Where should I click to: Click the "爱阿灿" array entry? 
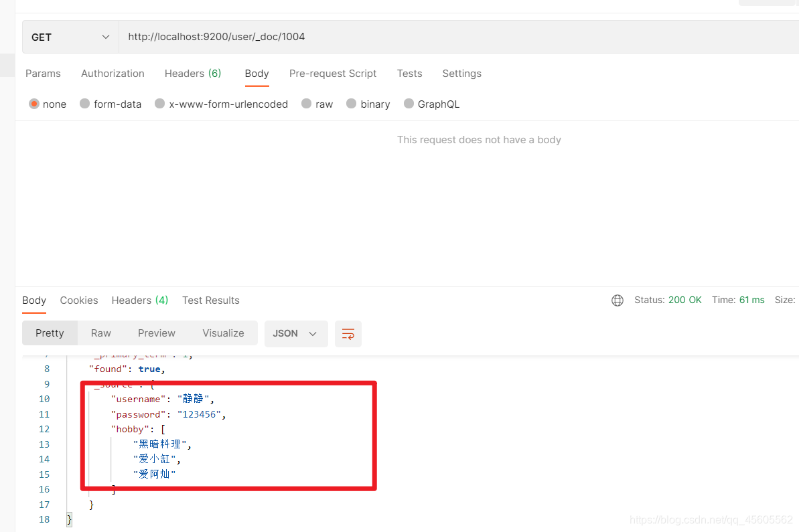(x=155, y=474)
